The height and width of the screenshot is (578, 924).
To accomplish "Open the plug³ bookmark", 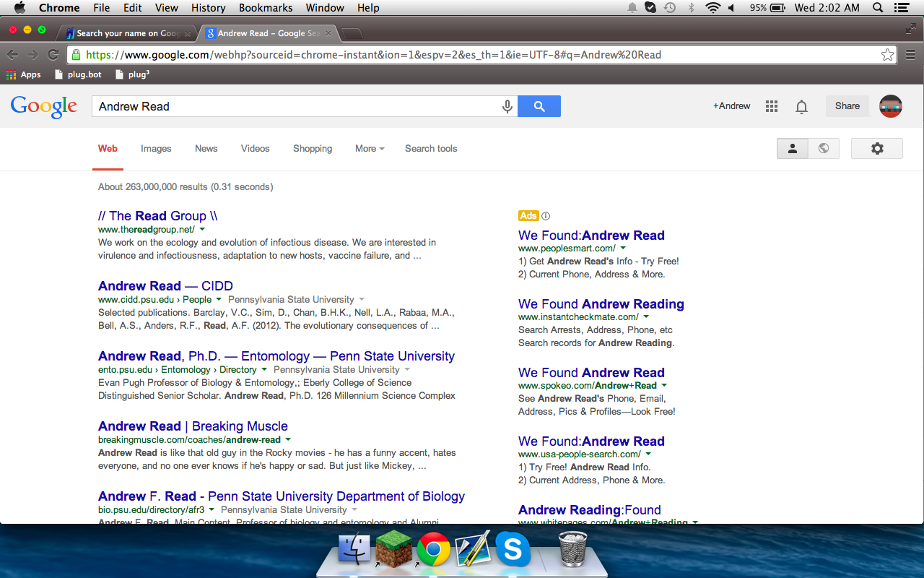I will 132,74.
